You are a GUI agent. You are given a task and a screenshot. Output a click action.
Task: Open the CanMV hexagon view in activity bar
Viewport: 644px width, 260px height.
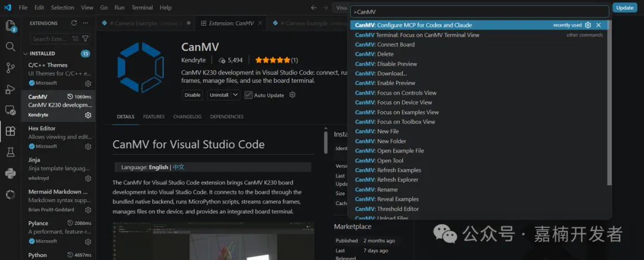[10, 194]
